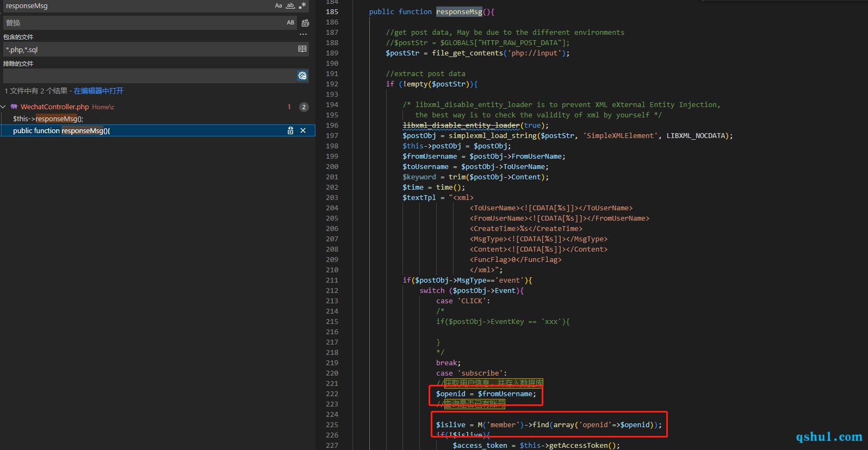Collapse the WechatController.php result group
868x450 pixels.
4,107
